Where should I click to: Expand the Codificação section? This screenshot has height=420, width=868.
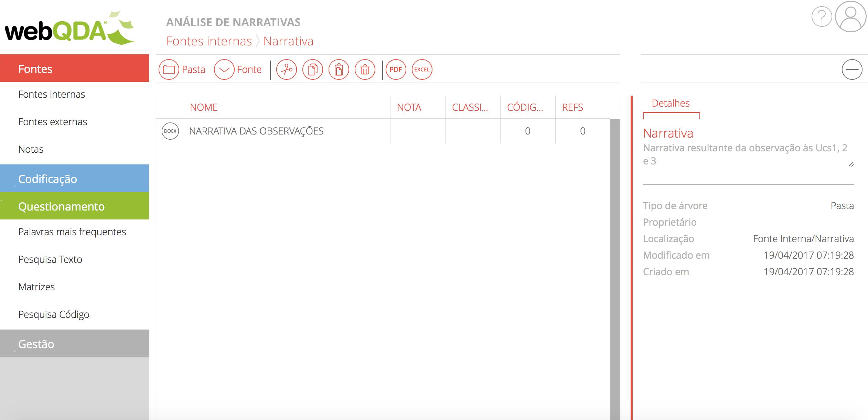(74, 178)
